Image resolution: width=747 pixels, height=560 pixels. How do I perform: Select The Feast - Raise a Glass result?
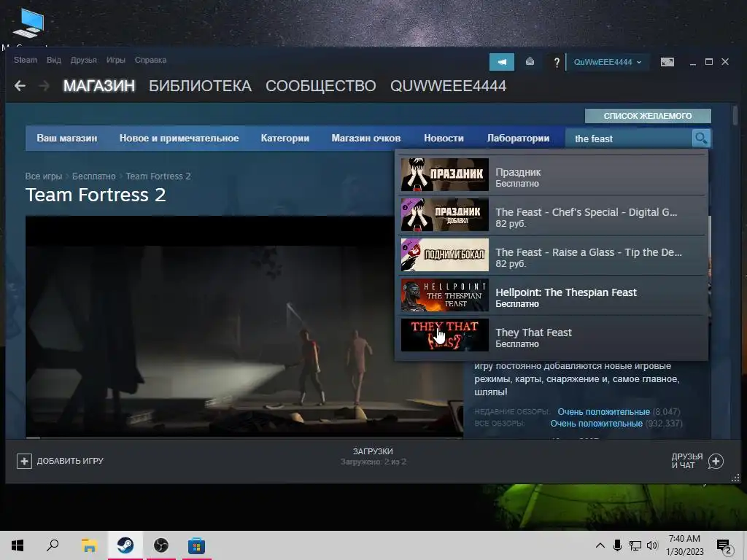tap(551, 255)
